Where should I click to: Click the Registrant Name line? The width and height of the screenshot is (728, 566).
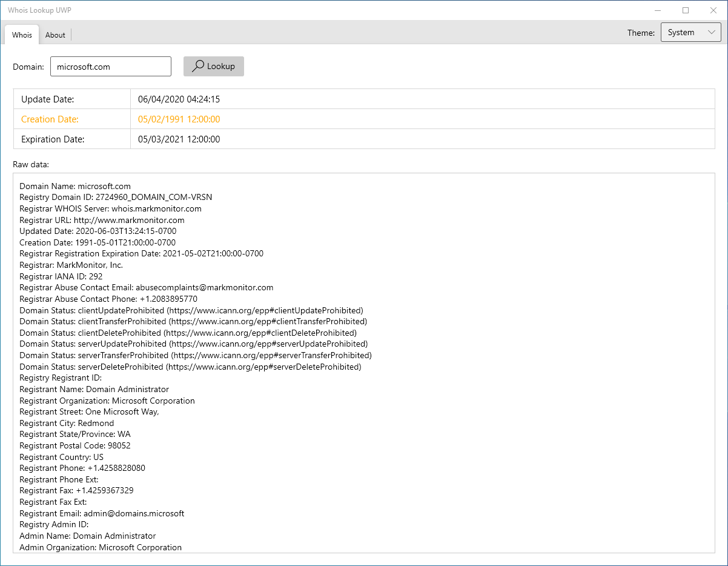coord(94,389)
